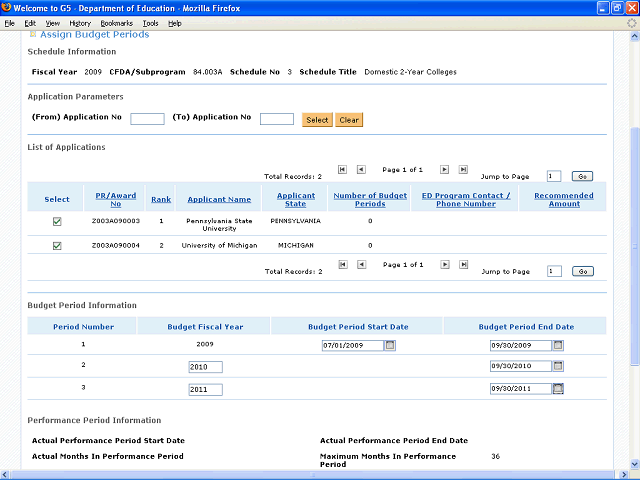640x480 pixels.
Task: Open the Bookmarks menu
Action: 116,23
